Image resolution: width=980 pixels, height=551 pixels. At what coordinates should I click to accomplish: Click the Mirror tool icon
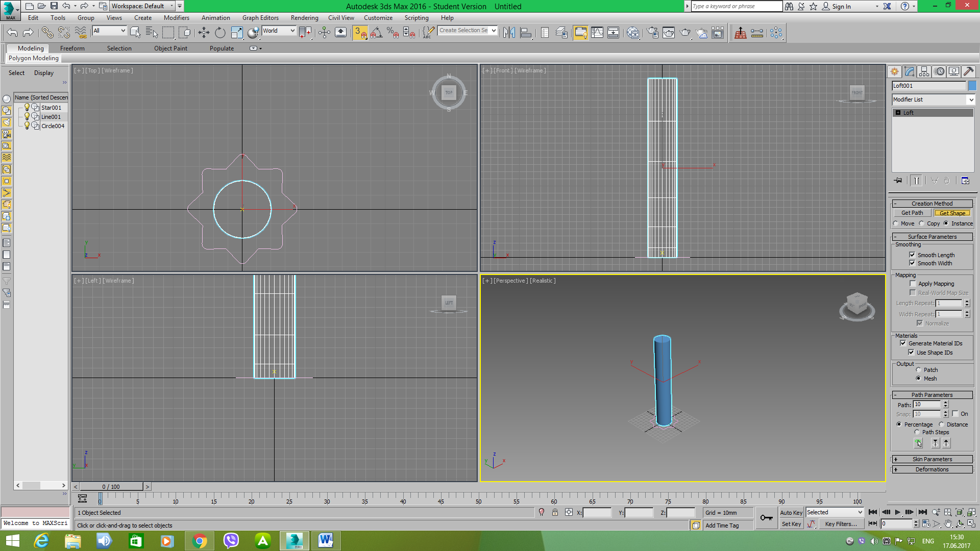pos(509,33)
